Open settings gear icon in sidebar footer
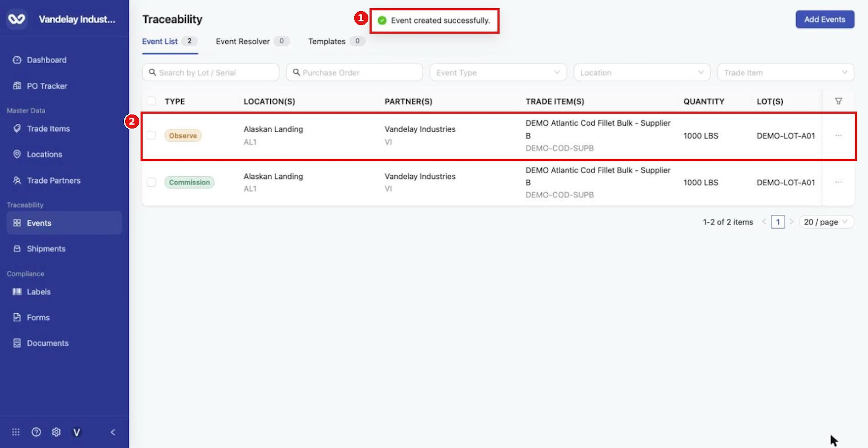868x448 pixels. [56, 432]
